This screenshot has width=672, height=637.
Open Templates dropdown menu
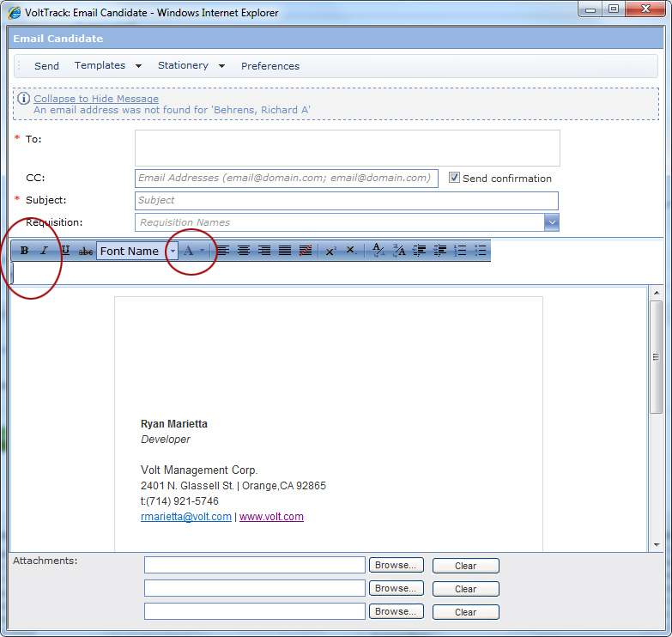[x=138, y=66]
